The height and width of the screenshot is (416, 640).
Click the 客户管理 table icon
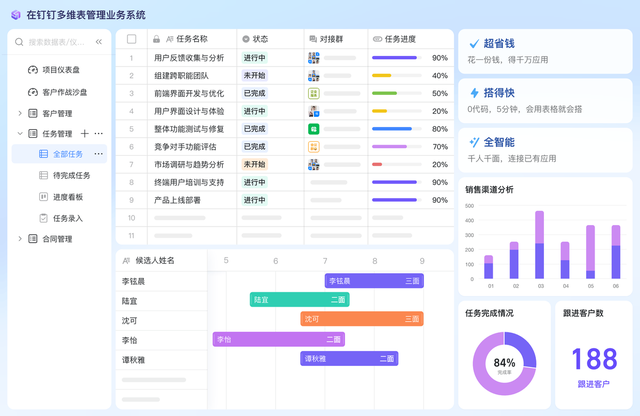click(33, 113)
